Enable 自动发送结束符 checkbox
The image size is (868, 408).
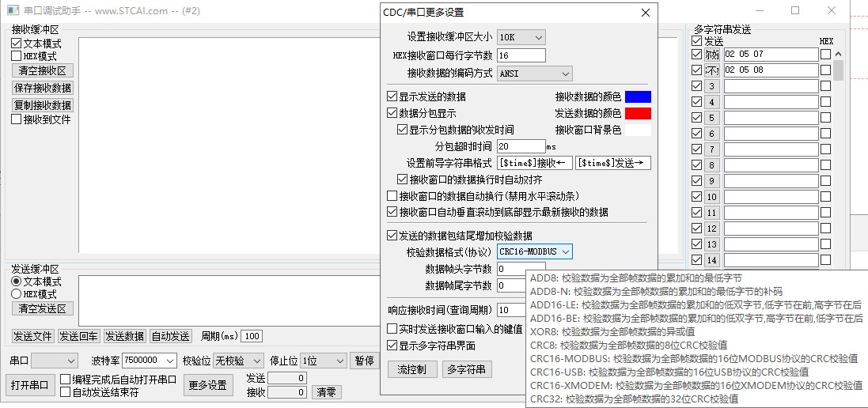tap(66, 392)
